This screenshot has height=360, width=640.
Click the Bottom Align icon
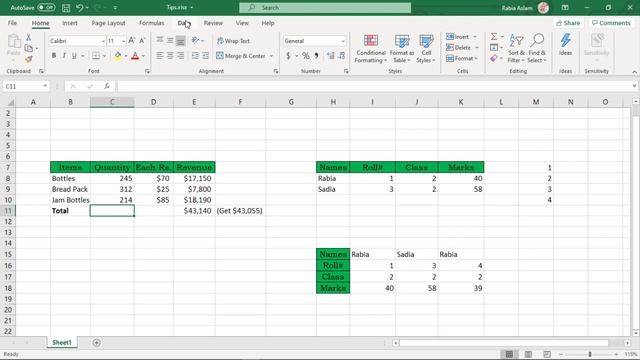181,40
